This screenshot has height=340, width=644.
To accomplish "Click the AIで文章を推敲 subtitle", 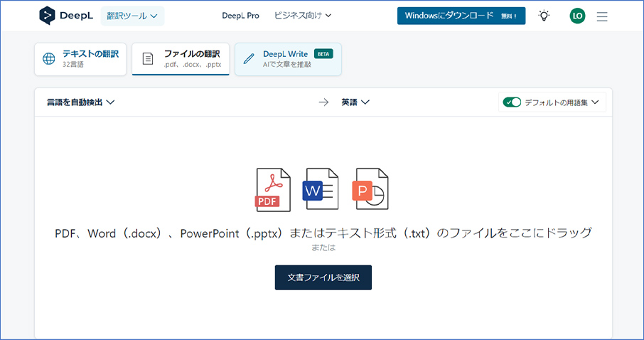I will point(287,65).
